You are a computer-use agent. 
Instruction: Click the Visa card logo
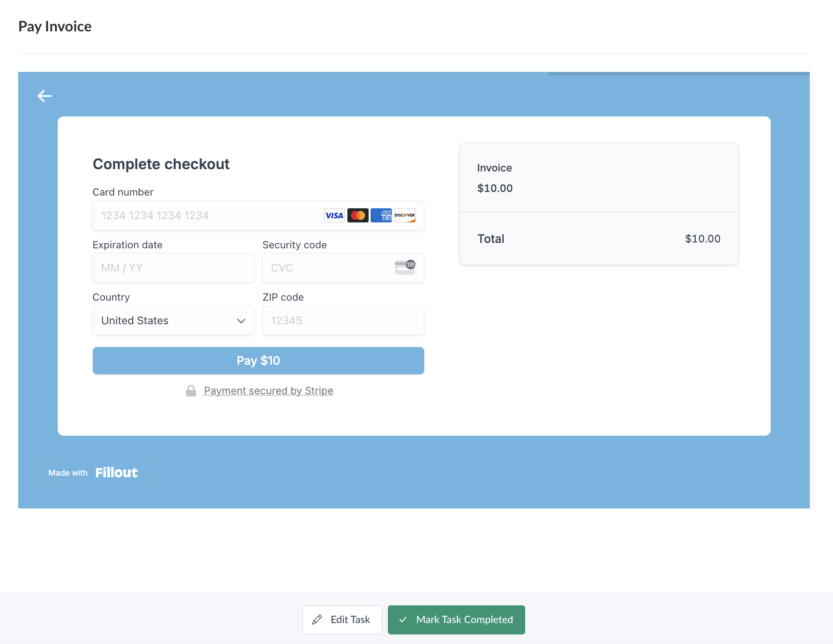coord(334,216)
